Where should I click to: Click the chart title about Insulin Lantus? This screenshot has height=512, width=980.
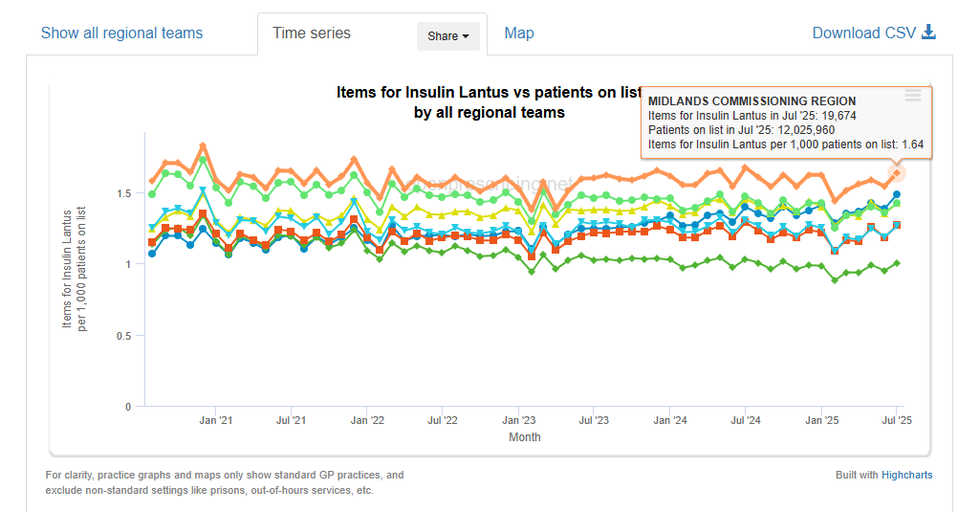pos(488,102)
